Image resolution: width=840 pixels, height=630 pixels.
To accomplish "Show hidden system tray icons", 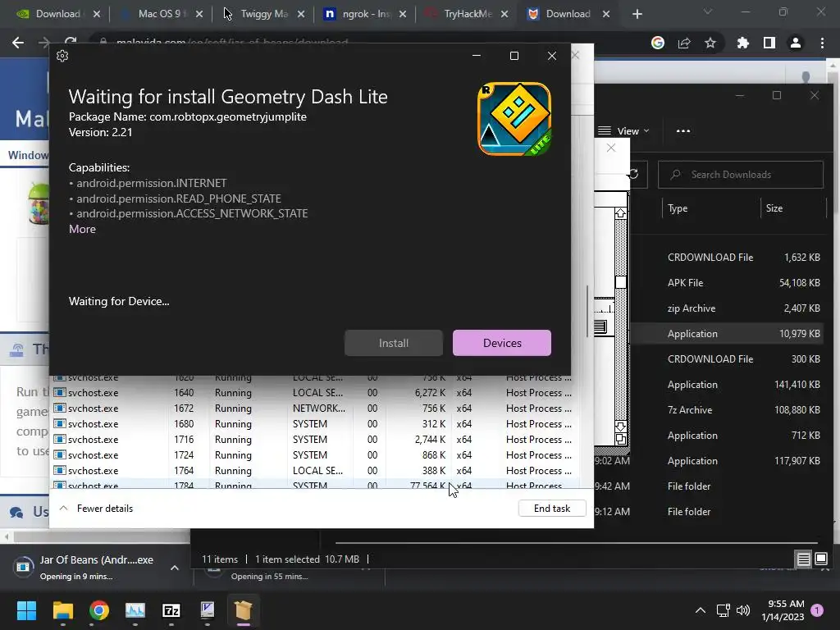I will coord(701,610).
